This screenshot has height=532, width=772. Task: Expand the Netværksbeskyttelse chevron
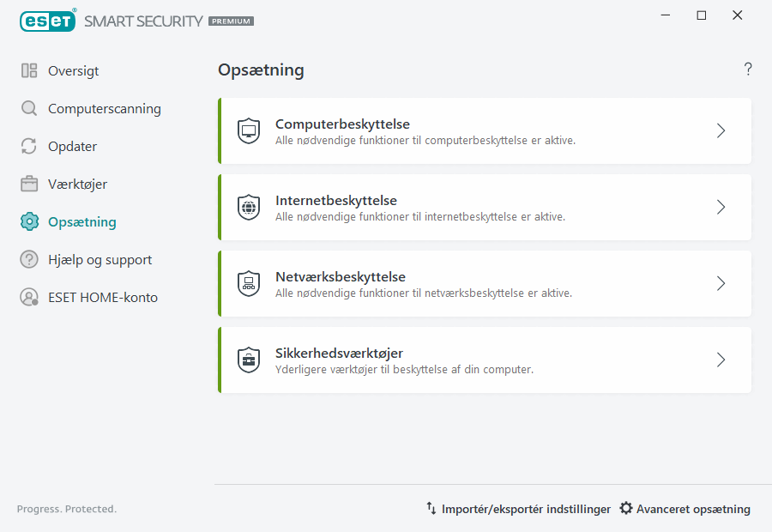click(721, 283)
